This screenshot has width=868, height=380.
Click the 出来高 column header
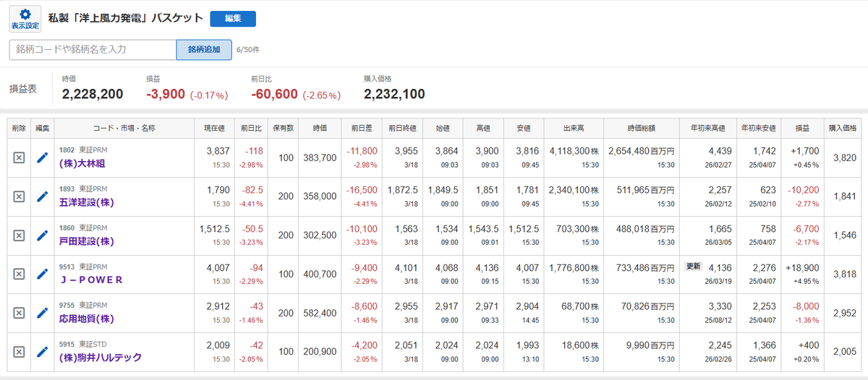click(x=574, y=129)
